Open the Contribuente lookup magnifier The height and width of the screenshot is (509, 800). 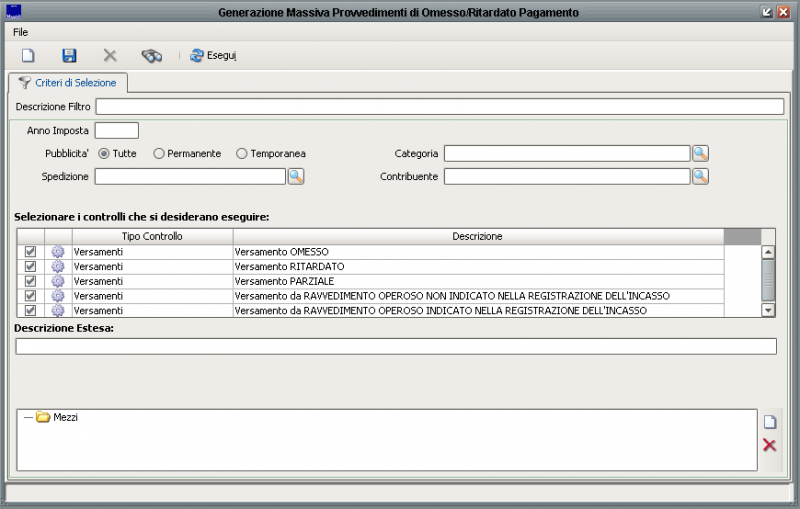(700, 176)
